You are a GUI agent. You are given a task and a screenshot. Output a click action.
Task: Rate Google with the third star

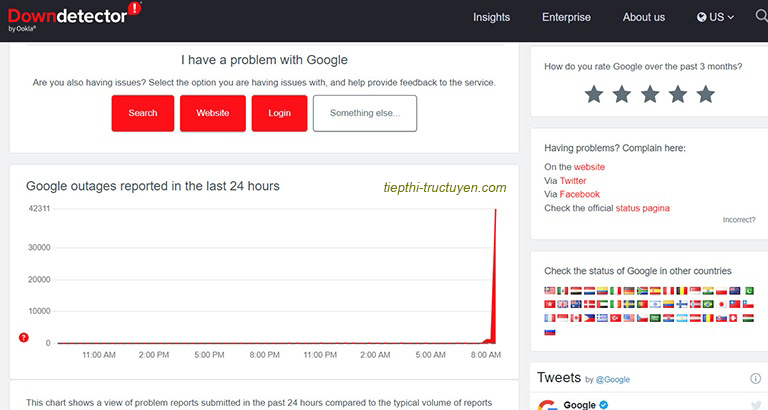coord(650,94)
